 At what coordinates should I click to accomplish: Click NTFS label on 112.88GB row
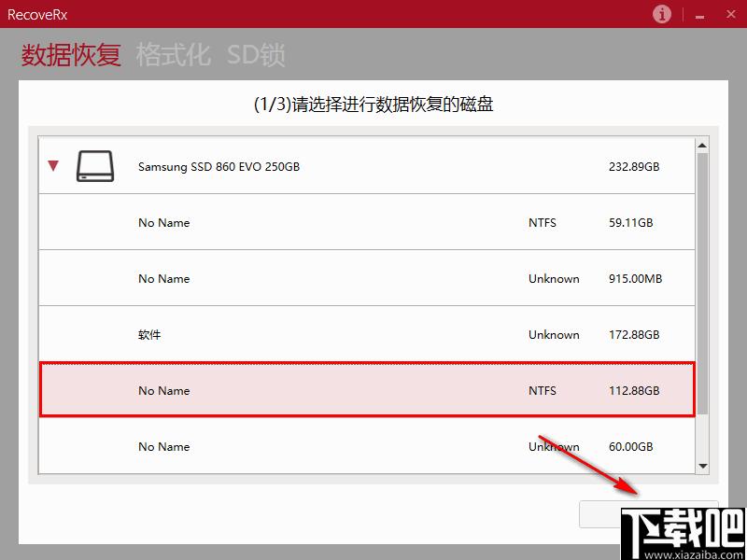click(543, 391)
